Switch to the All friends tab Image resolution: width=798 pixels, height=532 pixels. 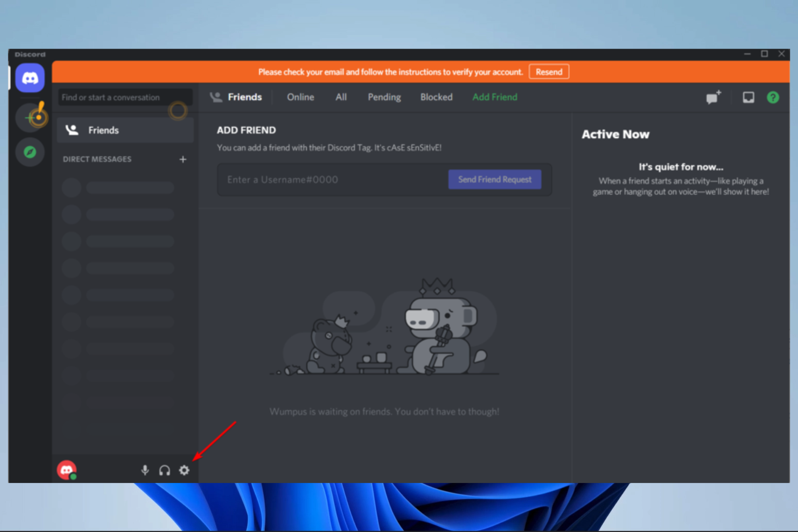[341, 97]
